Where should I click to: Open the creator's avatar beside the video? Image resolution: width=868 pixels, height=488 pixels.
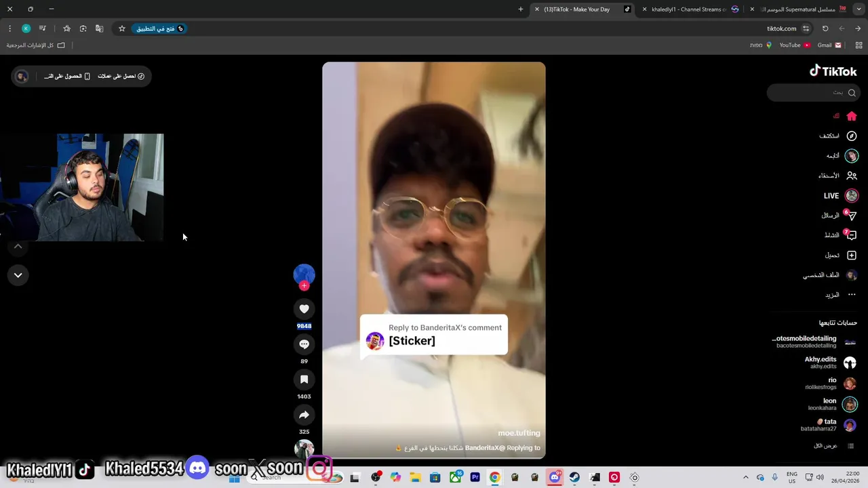[x=304, y=274]
